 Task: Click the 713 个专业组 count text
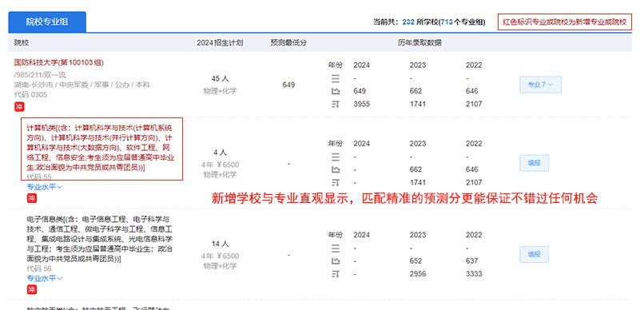(x=462, y=22)
